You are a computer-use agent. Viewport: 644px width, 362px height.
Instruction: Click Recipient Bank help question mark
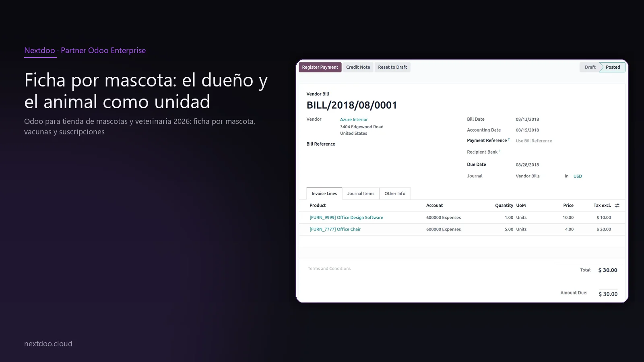click(500, 151)
